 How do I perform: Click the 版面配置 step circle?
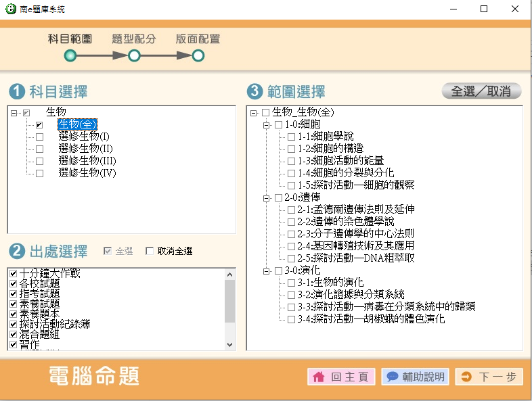pyautogui.click(x=198, y=55)
